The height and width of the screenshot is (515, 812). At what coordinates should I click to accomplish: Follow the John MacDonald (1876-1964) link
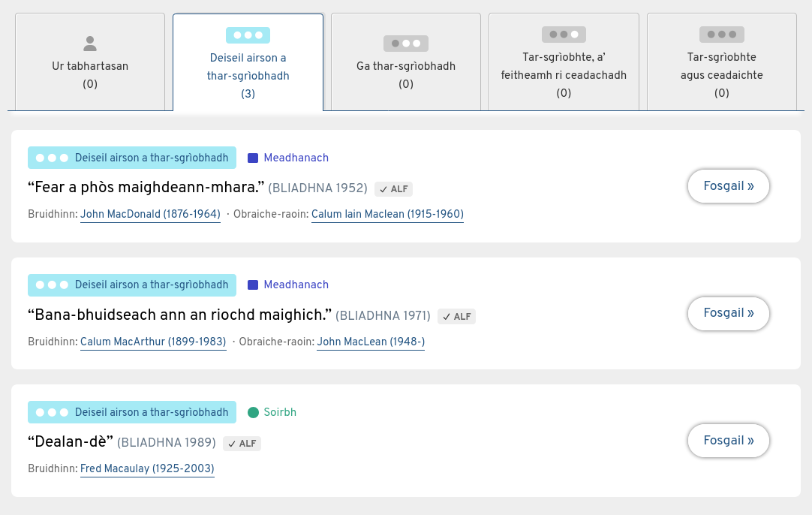[x=150, y=215]
